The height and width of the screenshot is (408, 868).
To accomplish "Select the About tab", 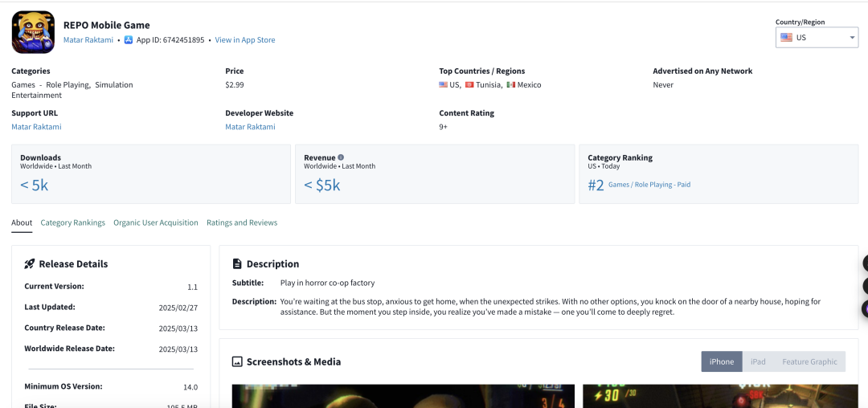I will click(22, 222).
